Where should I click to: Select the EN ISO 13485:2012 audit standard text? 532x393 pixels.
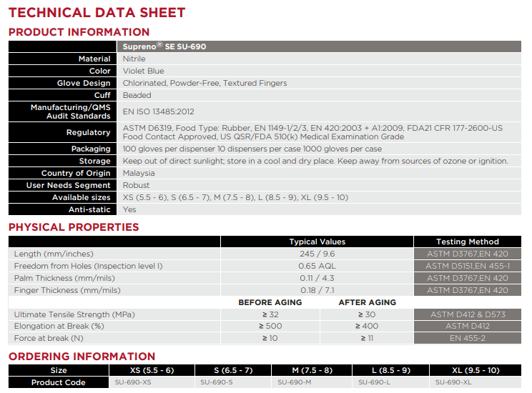pyautogui.click(x=158, y=111)
